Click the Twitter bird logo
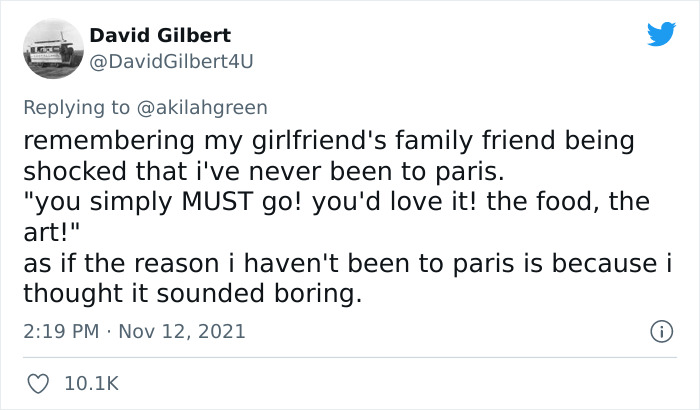 pos(661,35)
